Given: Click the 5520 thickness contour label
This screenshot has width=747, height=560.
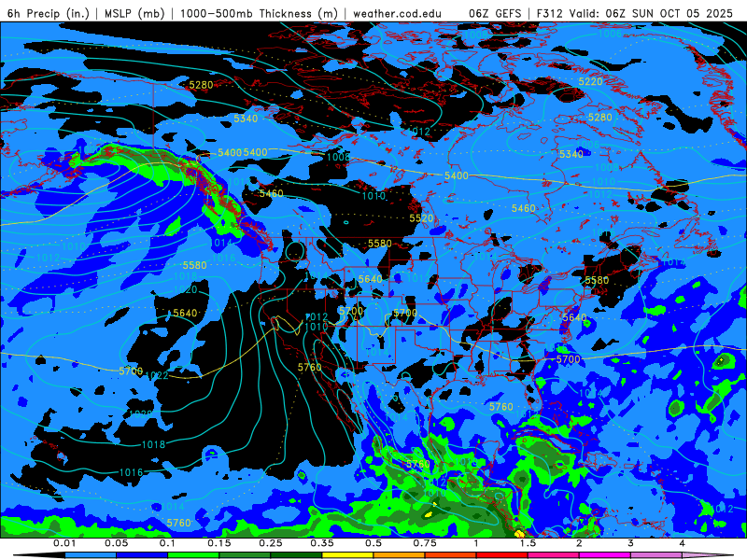Looking at the screenshot, I should point(421,218).
